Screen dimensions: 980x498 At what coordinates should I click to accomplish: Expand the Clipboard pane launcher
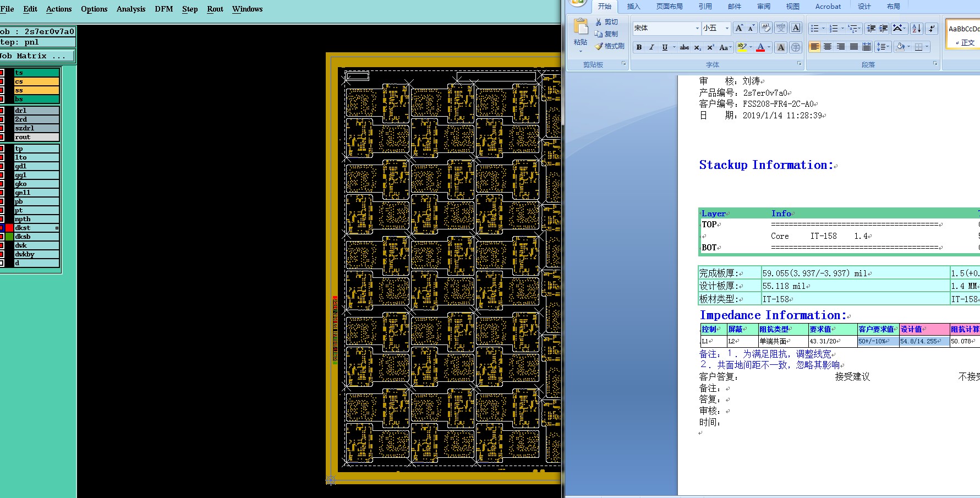pyautogui.click(x=624, y=64)
